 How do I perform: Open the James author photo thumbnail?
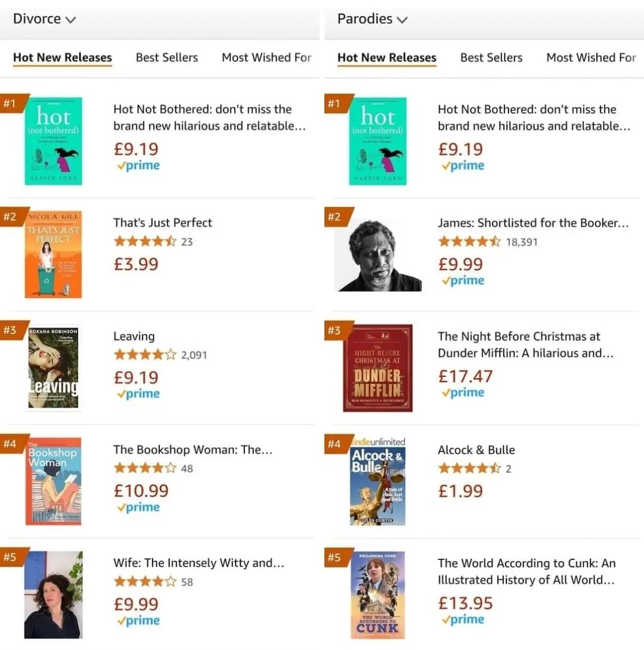tap(377, 255)
